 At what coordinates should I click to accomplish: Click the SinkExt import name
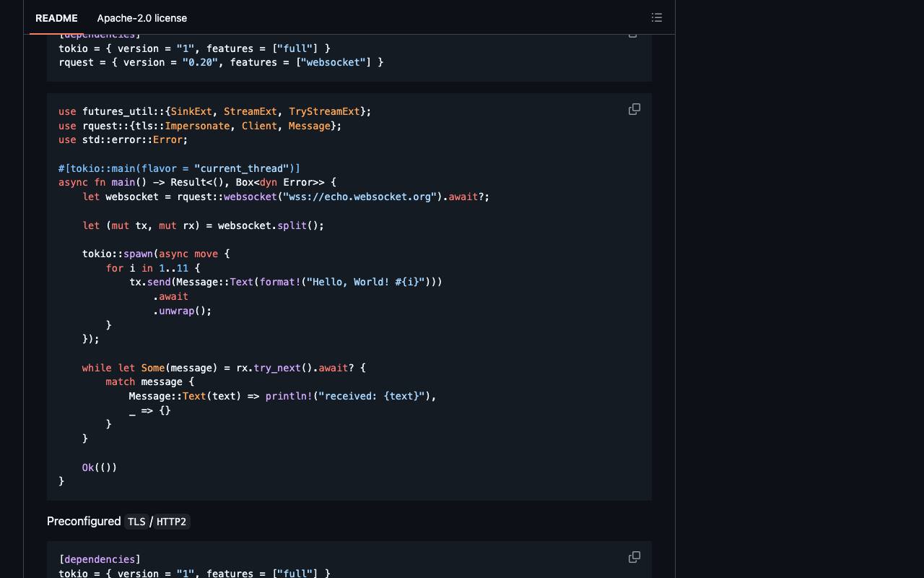[x=191, y=111]
